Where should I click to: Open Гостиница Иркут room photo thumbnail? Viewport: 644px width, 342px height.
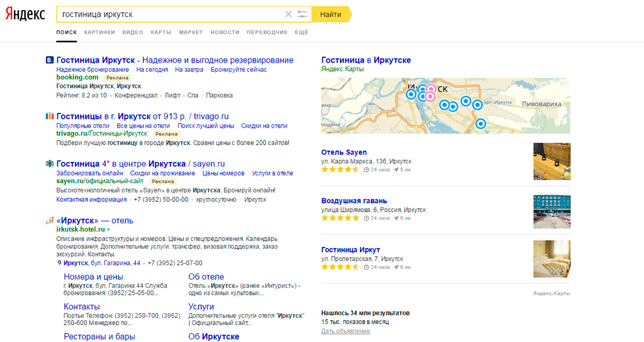tap(552, 258)
